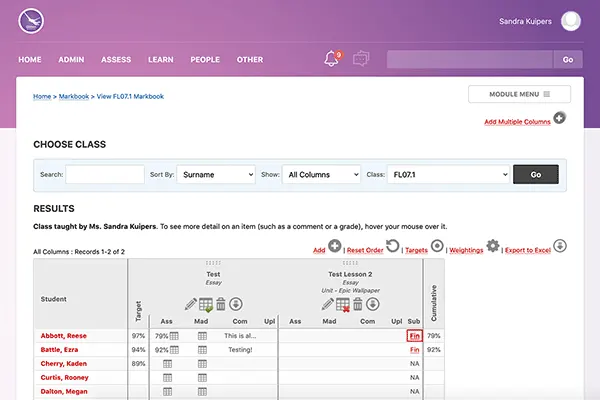Open the Sandra Kuipers profile avatar

571,20
